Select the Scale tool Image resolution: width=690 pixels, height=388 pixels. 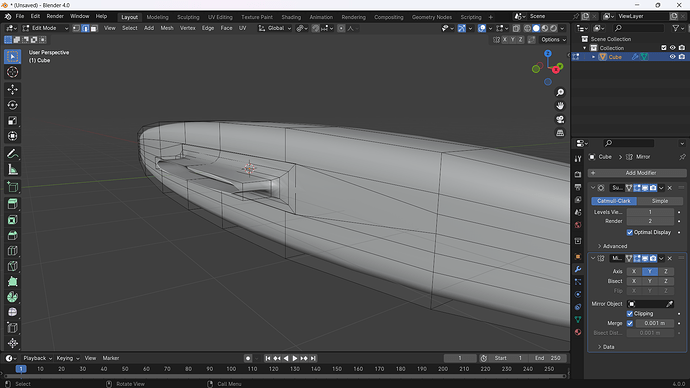click(x=12, y=121)
